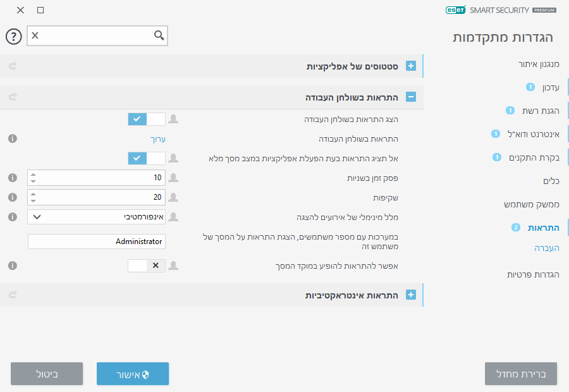569x392 pixels.
Task: Open אינטרנט ודוא"ל settings category
Action: 533,134
